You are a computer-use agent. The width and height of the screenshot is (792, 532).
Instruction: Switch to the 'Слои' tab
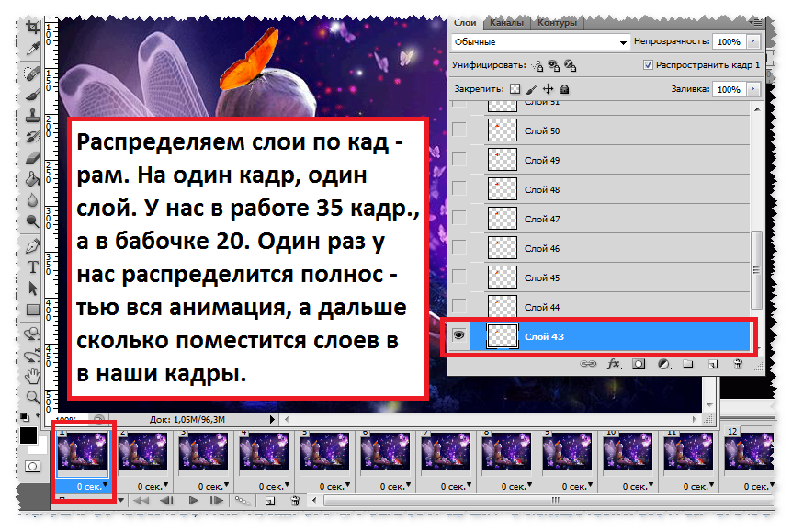(x=465, y=23)
